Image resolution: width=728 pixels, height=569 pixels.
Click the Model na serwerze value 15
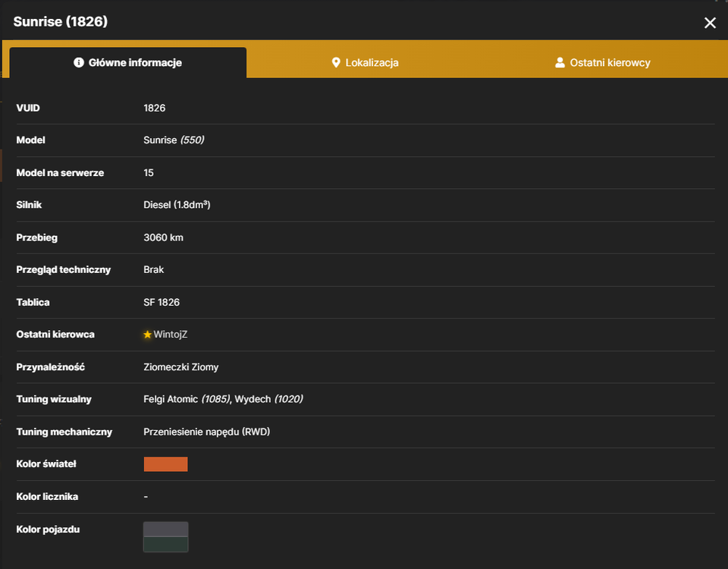(149, 173)
